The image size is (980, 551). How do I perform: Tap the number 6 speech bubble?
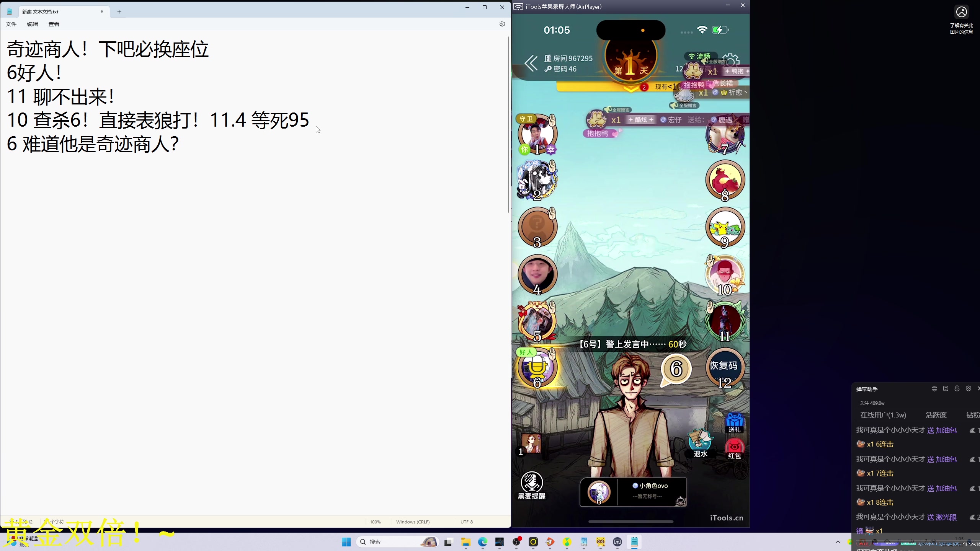(676, 370)
